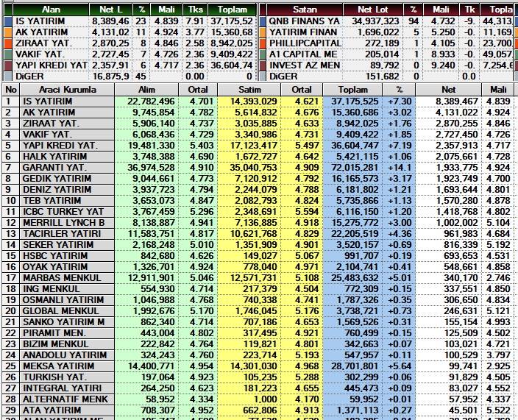This screenshot has height=420, width=518.
Task: Select the MERRILL LYNCH B broker row
Action: pos(258,223)
